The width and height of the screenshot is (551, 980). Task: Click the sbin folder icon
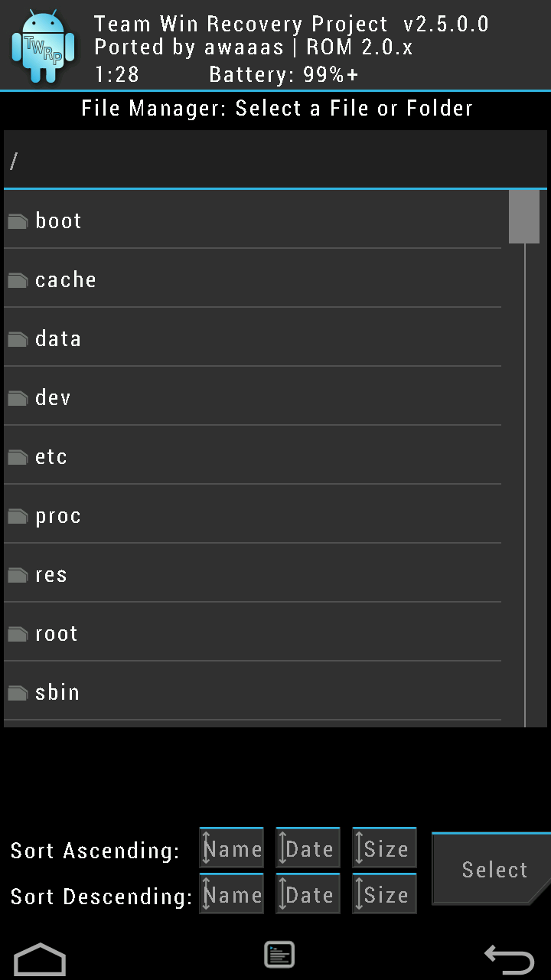click(18, 694)
